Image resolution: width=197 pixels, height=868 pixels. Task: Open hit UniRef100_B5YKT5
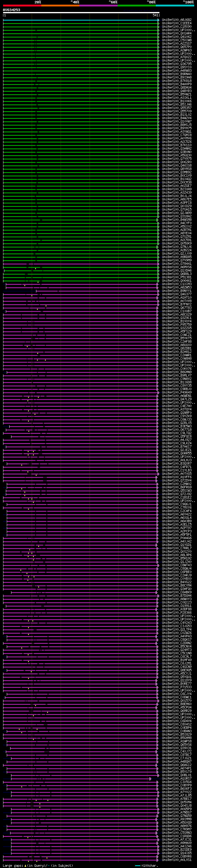(177, 338)
